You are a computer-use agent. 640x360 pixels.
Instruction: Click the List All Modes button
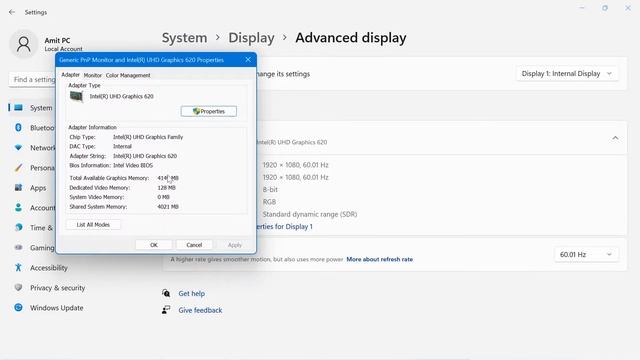[93, 225]
